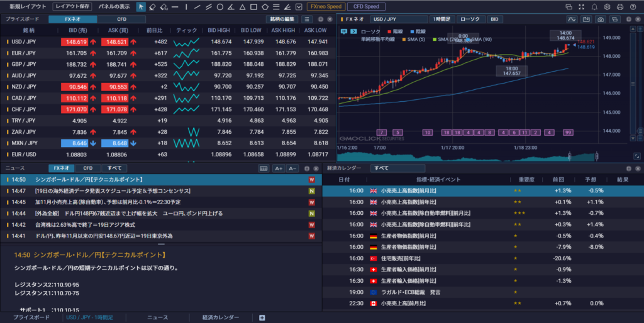The width and height of the screenshot is (644, 323).
Task: Collapse chart legend with arrow icon
Action: pyautogui.click(x=353, y=31)
